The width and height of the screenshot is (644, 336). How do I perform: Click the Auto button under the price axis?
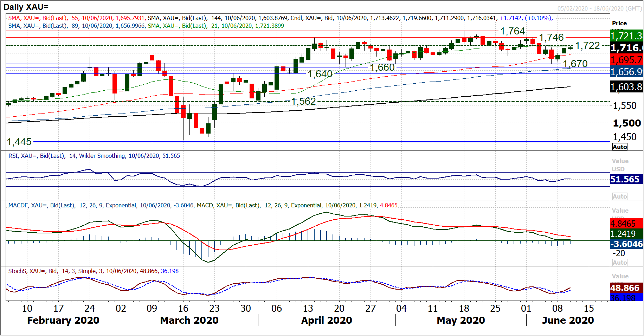[620, 147]
